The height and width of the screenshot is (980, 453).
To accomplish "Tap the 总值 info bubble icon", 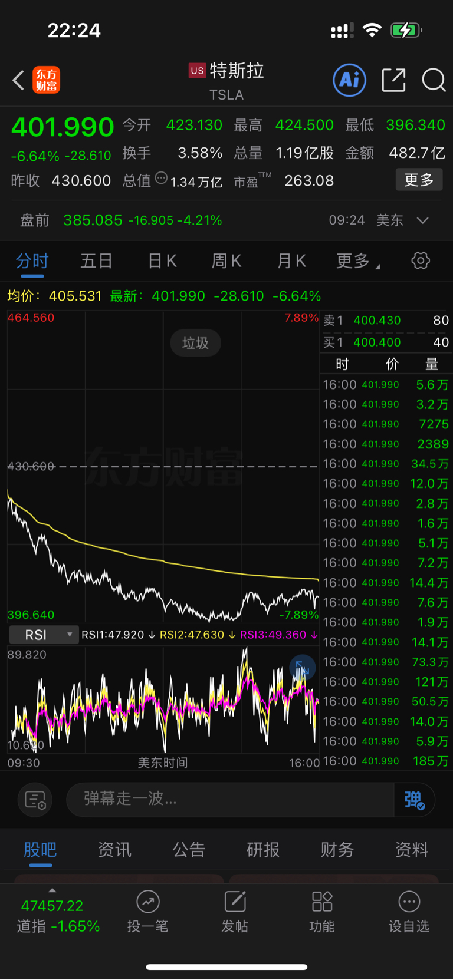I will 161,178.
